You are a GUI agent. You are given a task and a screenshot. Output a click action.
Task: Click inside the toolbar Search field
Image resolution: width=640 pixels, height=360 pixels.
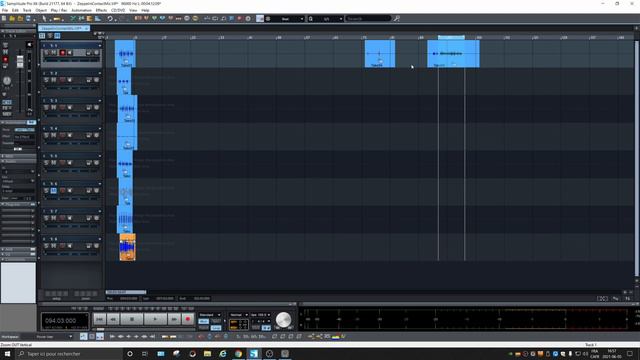point(368,18)
